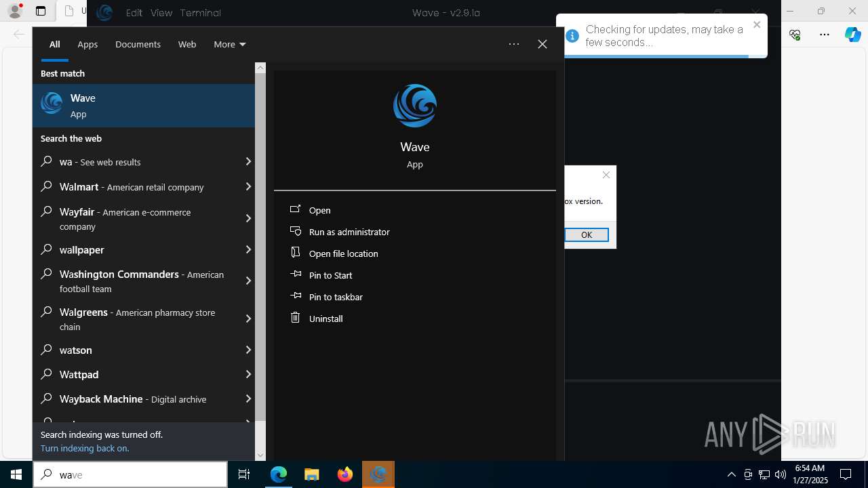This screenshot has width=868, height=488.
Task: Switch to the All search tab
Action: [55, 44]
